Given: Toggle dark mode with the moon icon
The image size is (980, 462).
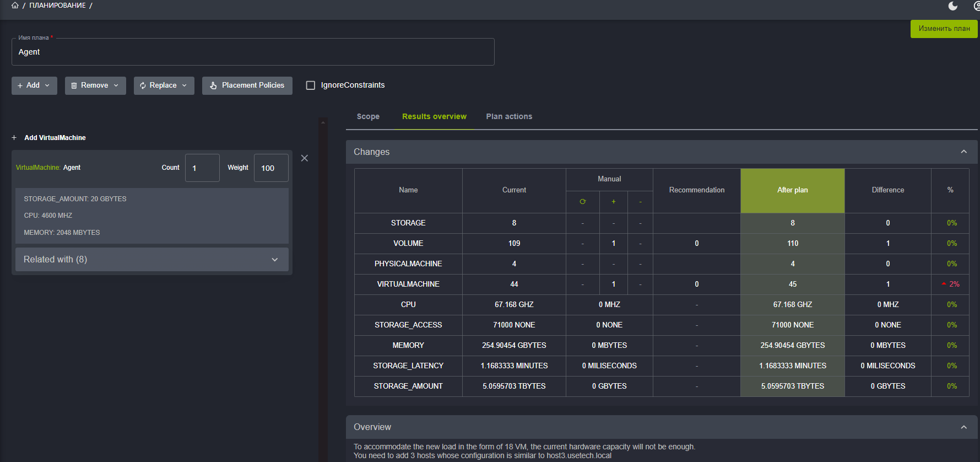Looking at the screenshot, I should pyautogui.click(x=953, y=6).
